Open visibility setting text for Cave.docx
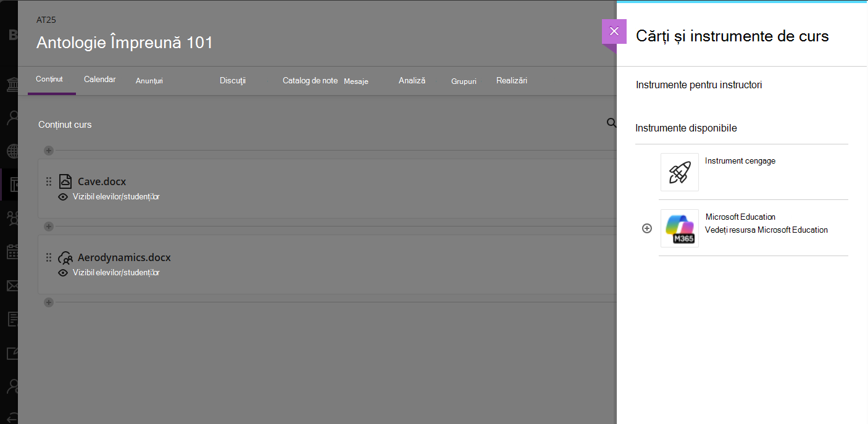 [116, 197]
